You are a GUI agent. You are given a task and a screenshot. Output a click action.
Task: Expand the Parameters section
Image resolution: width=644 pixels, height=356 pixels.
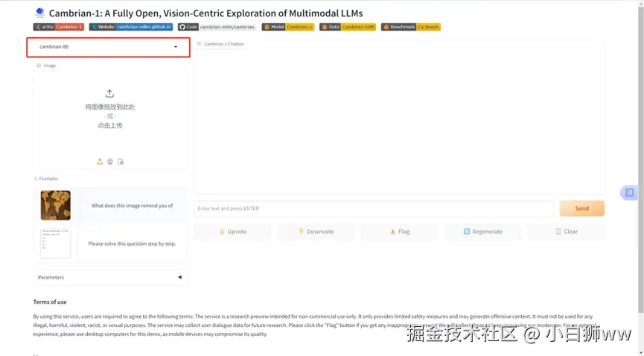pyautogui.click(x=109, y=277)
